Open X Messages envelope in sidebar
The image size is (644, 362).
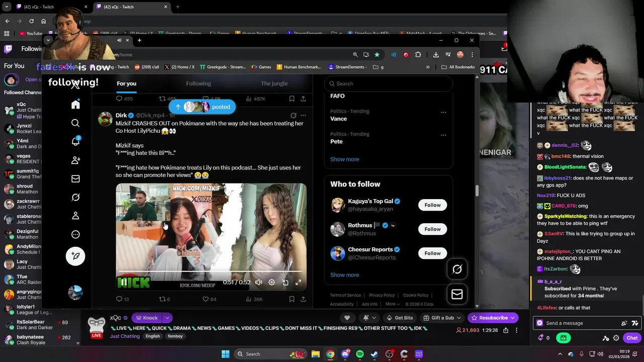[x=75, y=178]
